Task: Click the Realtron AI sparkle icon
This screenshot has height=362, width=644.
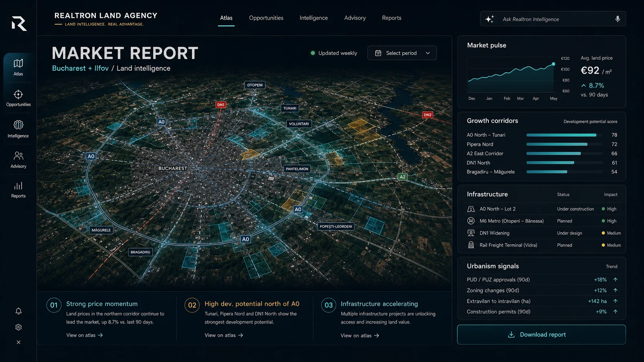Action: point(490,19)
